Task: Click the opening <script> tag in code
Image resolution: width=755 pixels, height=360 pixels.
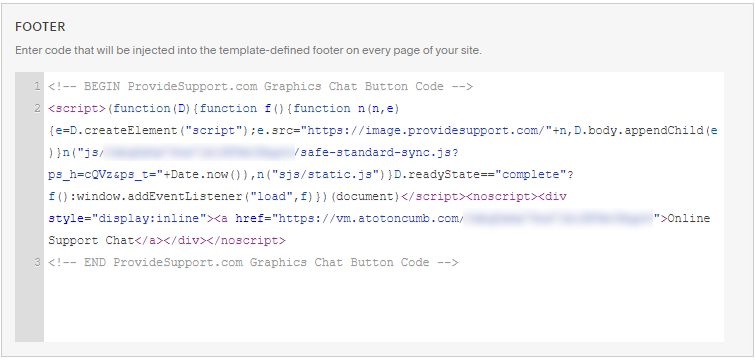Action: (x=77, y=109)
